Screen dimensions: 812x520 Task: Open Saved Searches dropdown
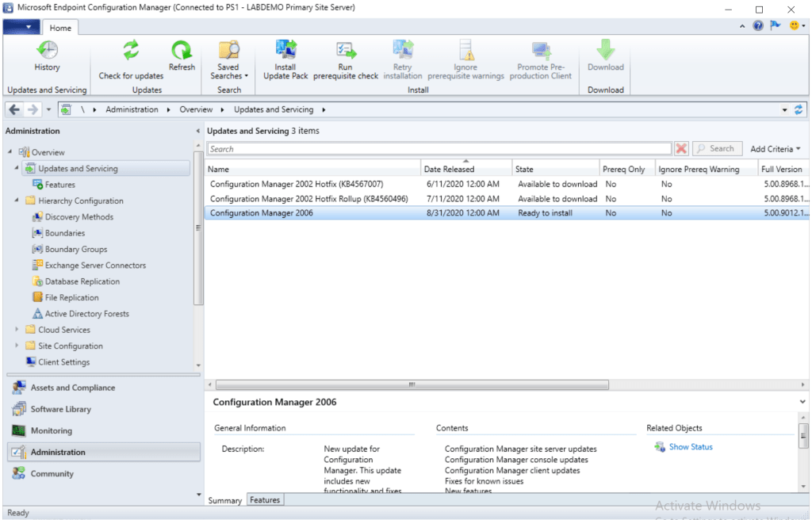pos(229,60)
